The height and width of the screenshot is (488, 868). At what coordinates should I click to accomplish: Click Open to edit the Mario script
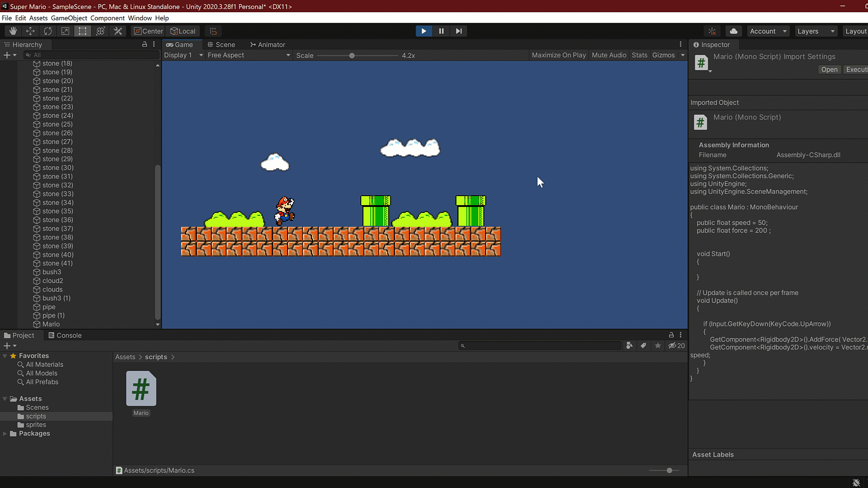[829, 69]
